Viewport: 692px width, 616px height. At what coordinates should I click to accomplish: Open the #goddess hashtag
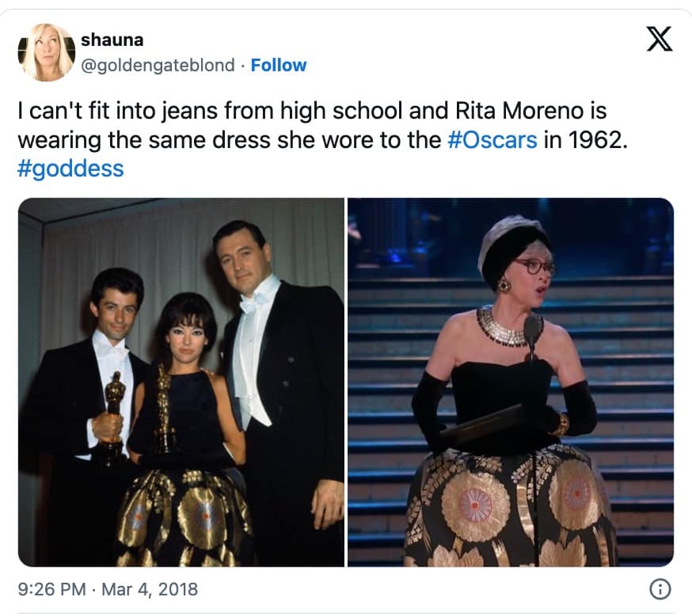pos(69,168)
